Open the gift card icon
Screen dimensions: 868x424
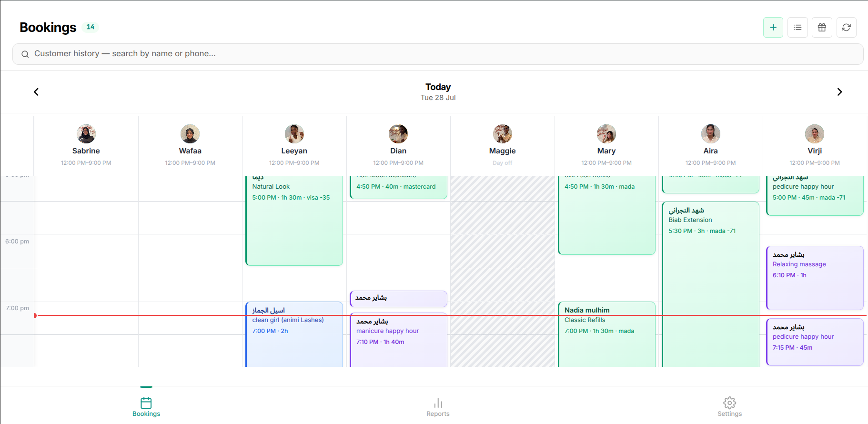pyautogui.click(x=822, y=28)
